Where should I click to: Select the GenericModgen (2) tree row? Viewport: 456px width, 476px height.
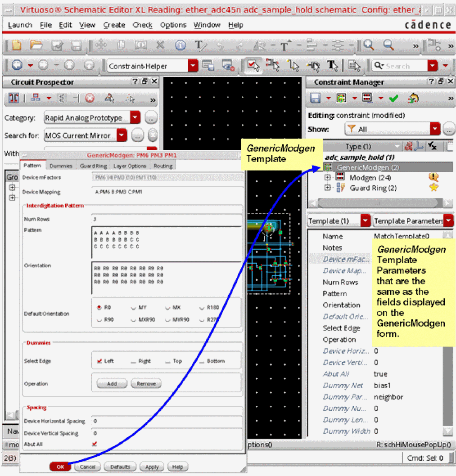click(x=388, y=167)
